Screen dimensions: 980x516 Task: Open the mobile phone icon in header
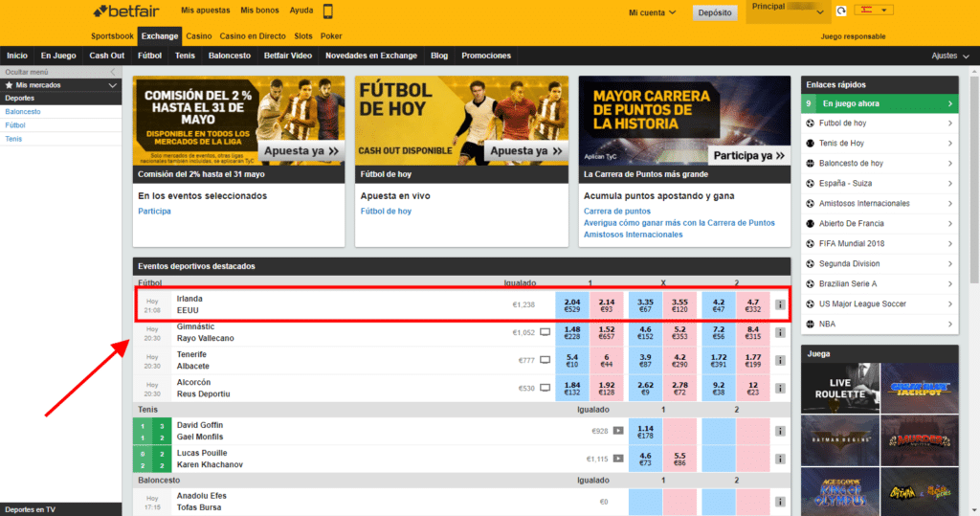click(327, 11)
